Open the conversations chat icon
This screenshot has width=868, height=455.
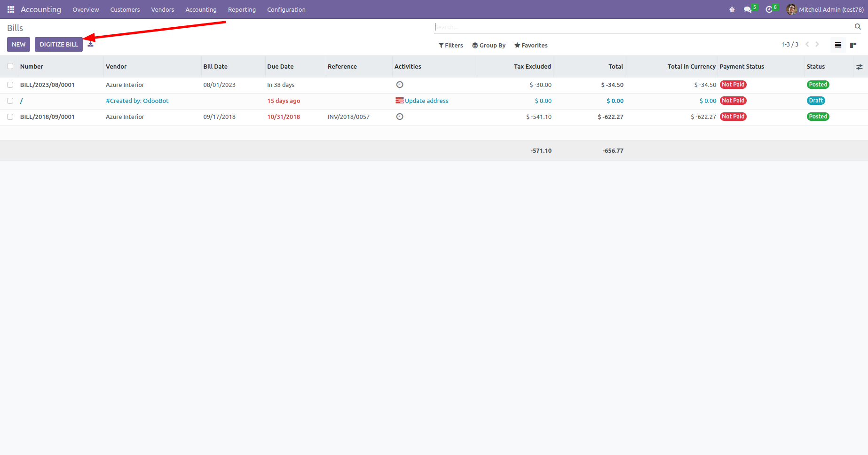748,9
